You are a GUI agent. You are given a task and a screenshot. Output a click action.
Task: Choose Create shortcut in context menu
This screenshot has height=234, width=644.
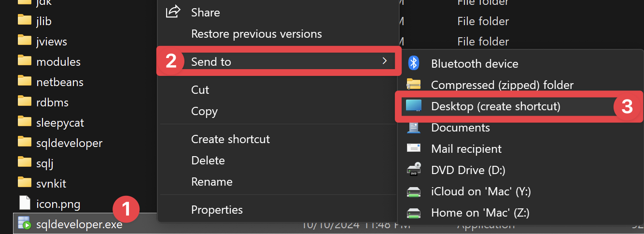point(230,139)
